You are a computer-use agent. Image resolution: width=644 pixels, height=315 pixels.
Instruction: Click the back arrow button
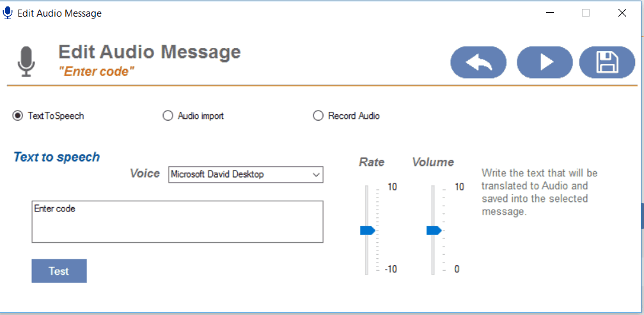[x=478, y=62]
